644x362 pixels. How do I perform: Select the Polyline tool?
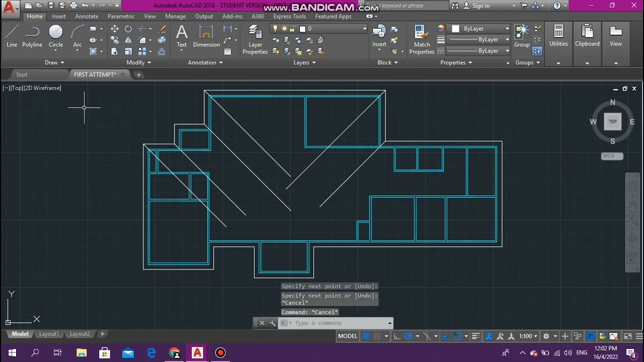(32, 36)
